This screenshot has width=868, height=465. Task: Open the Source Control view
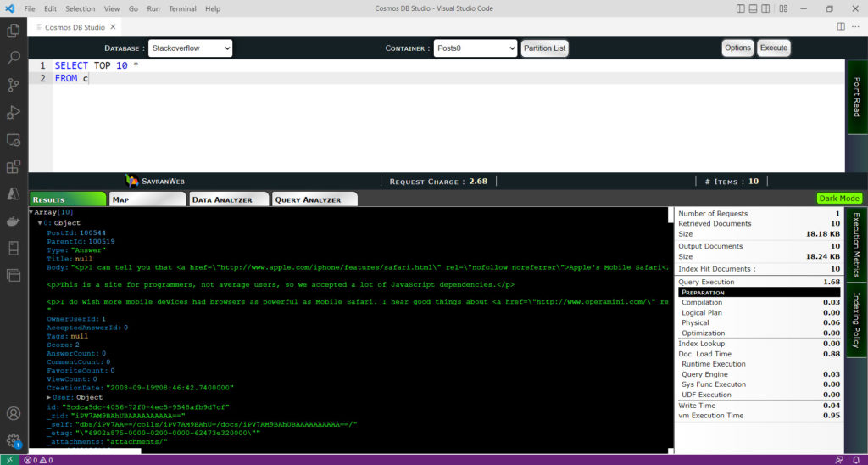(14, 85)
